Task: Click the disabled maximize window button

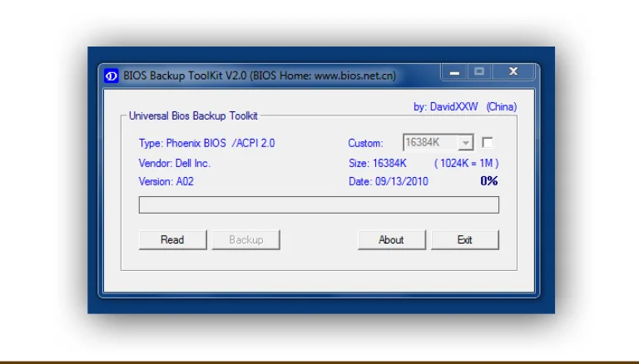Action: (x=479, y=72)
